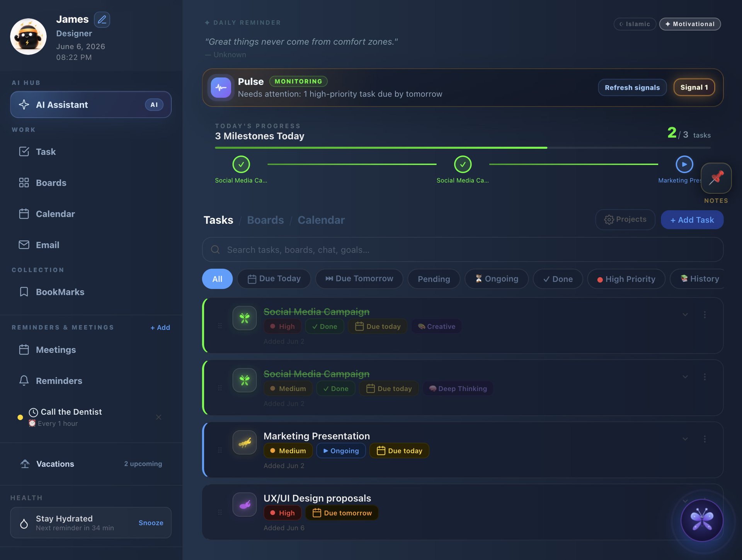Click the Marketing Presentation milestone play marker
The width and height of the screenshot is (742, 560).
point(684,164)
